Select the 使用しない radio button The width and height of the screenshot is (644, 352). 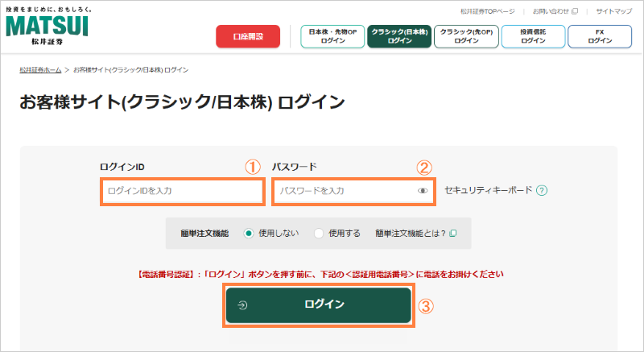(249, 234)
